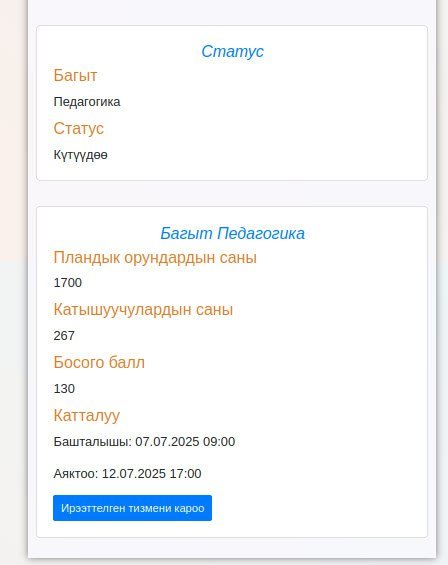Select the 1700 planned seats value
This screenshot has width=448, height=565.
[68, 282]
